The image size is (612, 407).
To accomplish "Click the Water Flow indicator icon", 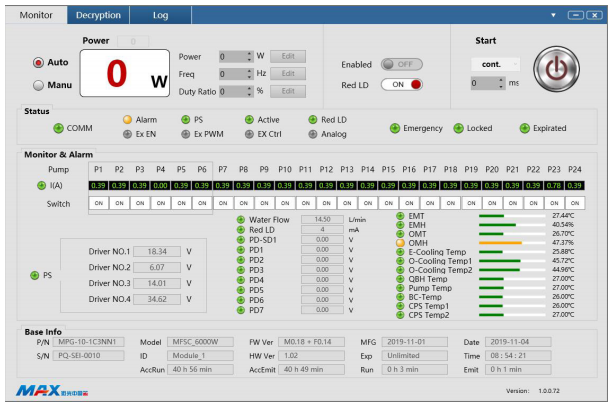I will click(241, 219).
